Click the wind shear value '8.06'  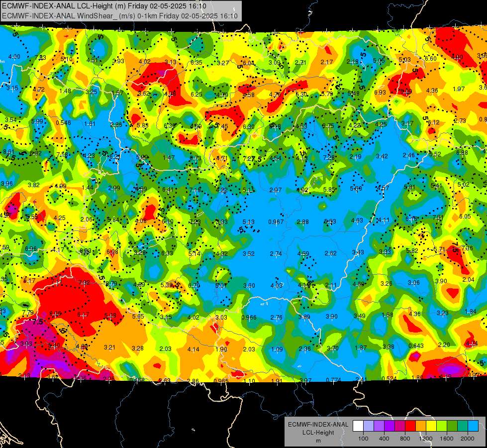point(55,314)
